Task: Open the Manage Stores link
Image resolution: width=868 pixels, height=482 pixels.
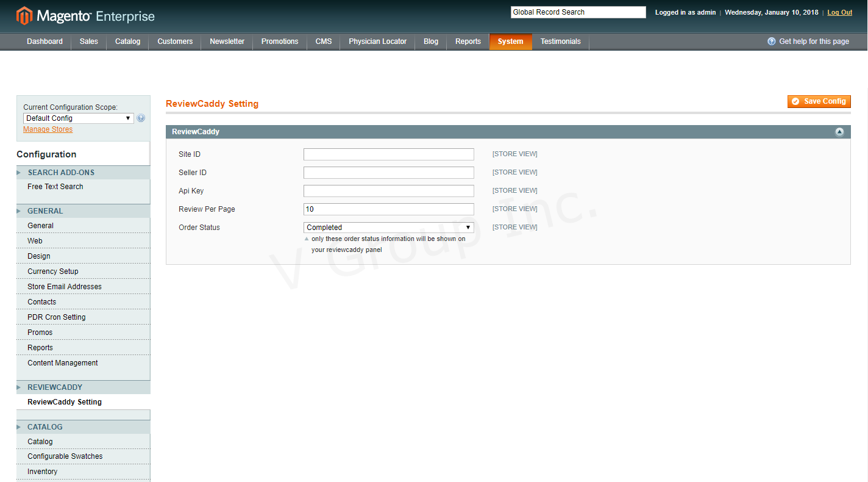Action: [48, 129]
